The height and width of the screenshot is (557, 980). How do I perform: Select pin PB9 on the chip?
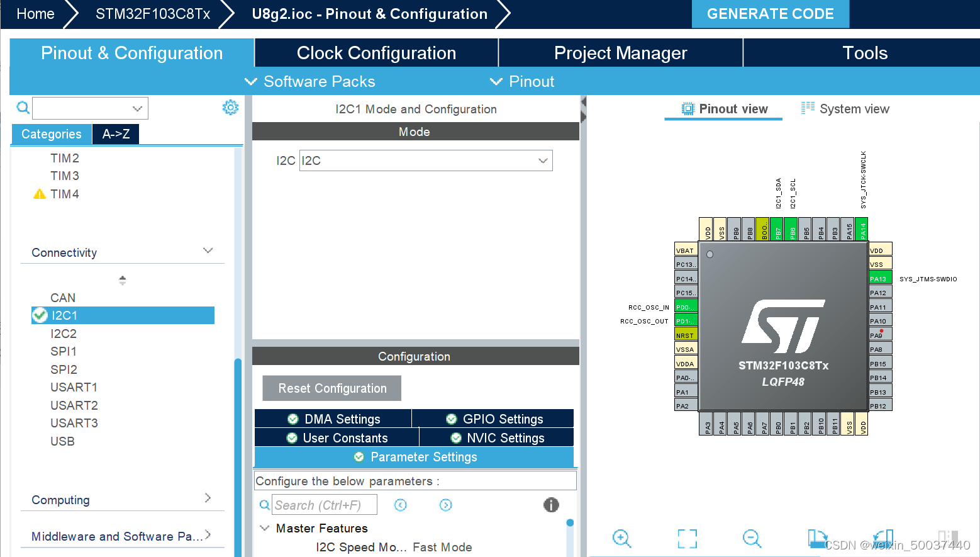click(735, 230)
